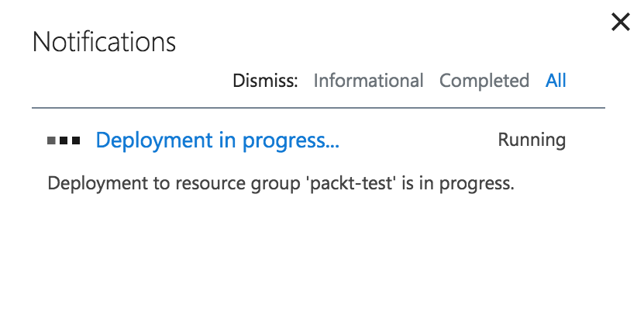The height and width of the screenshot is (319, 644).
Task: Click "is in progress." at the end of the description
Action: (x=458, y=183)
